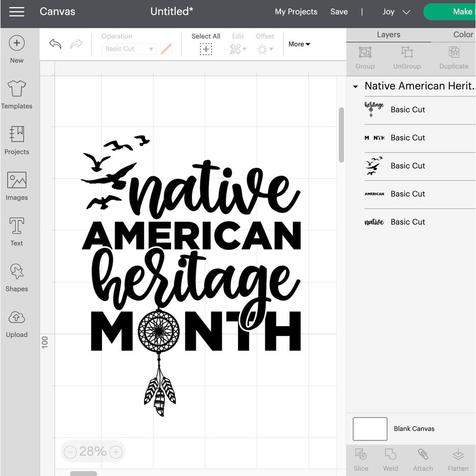The image size is (476, 476).
Task: Save the project using the Save link
Action: pos(339,12)
